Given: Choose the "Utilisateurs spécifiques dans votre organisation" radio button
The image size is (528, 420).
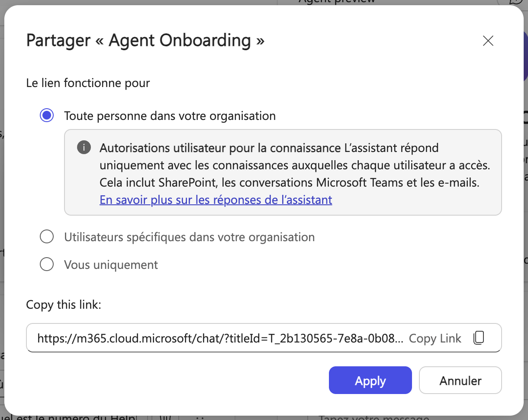Looking at the screenshot, I should point(47,237).
